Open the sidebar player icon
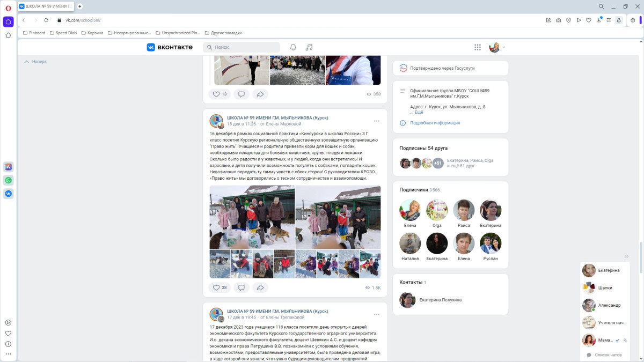 coord(8,322)
